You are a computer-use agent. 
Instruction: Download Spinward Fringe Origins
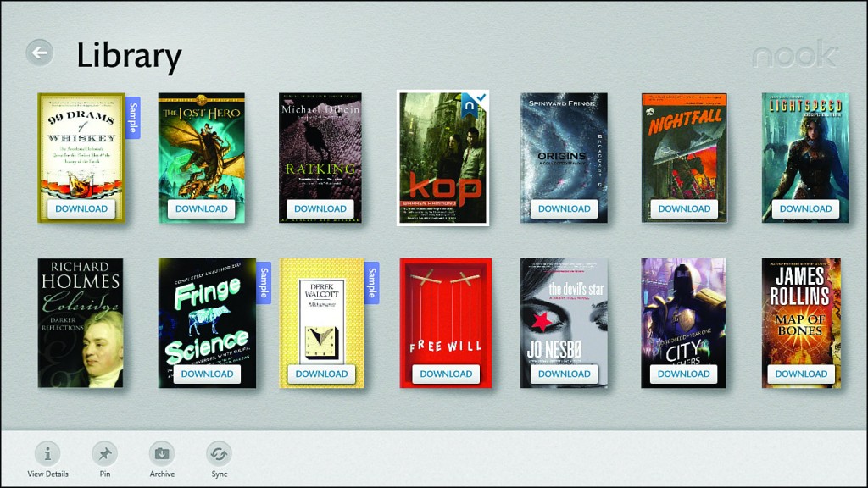pyautogui.click(x=564, y=208)
